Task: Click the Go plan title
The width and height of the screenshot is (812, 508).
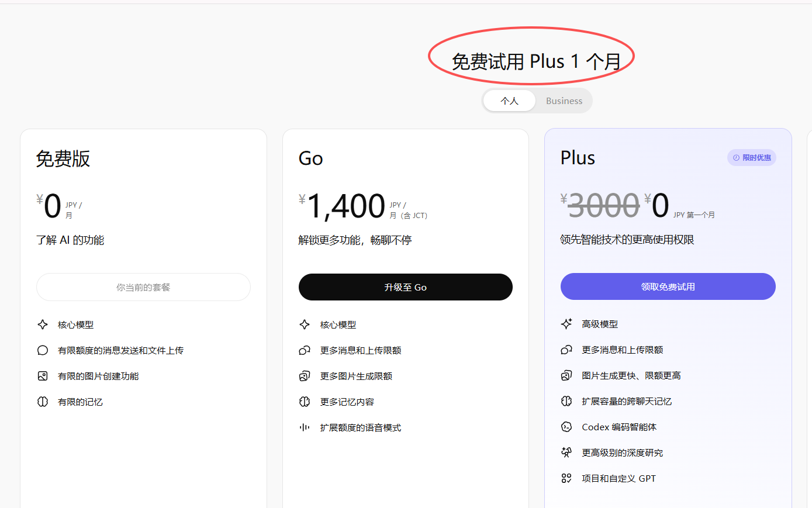Action: click(x=310, y=158)
